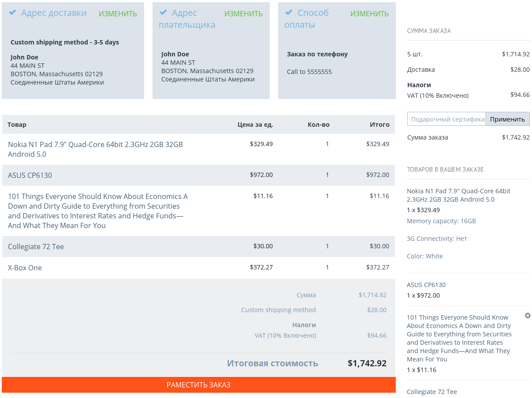The image size is (532, 398).
Task: Click ИЗМЕНИТЬ for Способ оплаты
Action: pos(369,14)
